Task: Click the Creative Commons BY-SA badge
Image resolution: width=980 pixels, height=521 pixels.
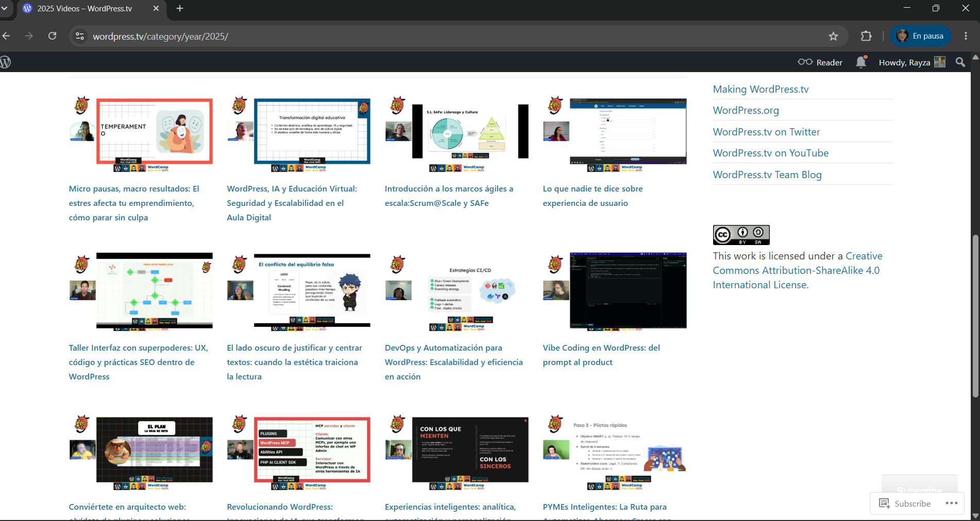Action: pos(741,235)
